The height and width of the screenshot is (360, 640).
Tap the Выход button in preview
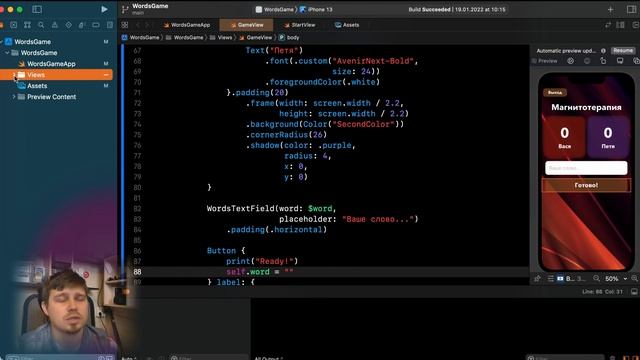tap(555, 93)
